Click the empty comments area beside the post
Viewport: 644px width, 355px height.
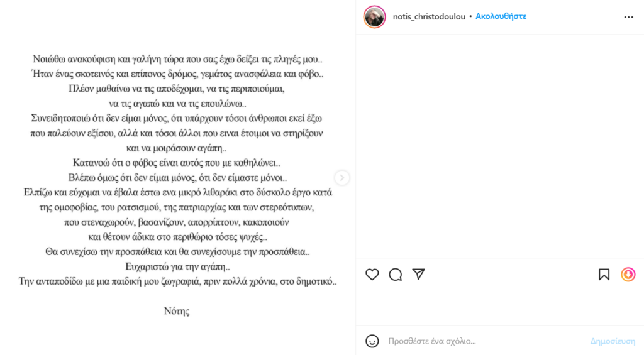pyautogui.click(x=500, y=146)
